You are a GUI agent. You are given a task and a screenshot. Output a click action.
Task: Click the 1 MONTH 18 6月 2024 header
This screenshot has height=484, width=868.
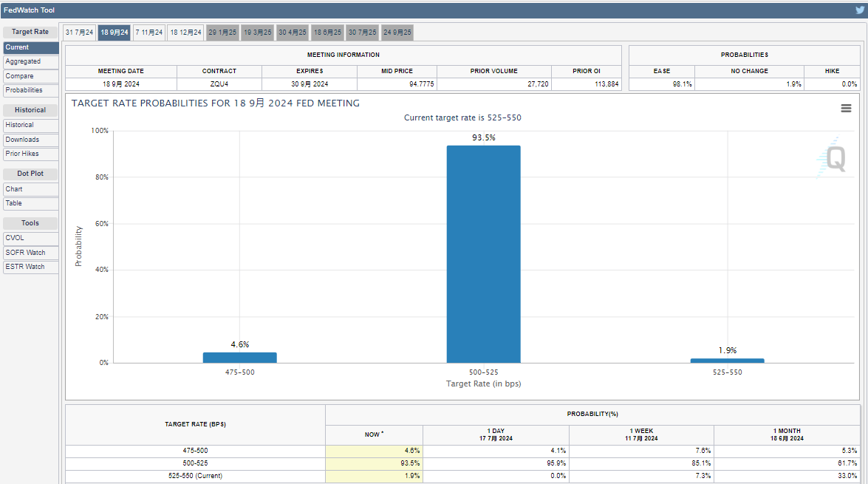tap(787, 434)
